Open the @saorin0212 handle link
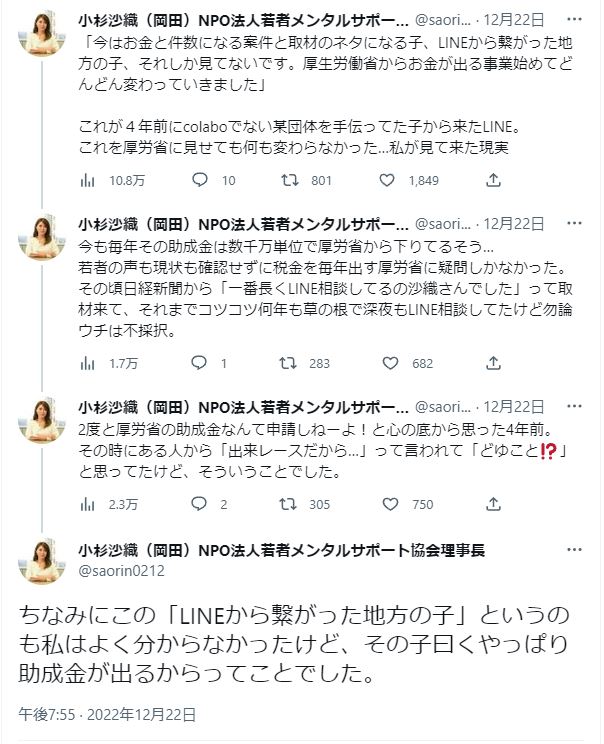The width and height of the screenshot is (604, 744). pos(121,570)
